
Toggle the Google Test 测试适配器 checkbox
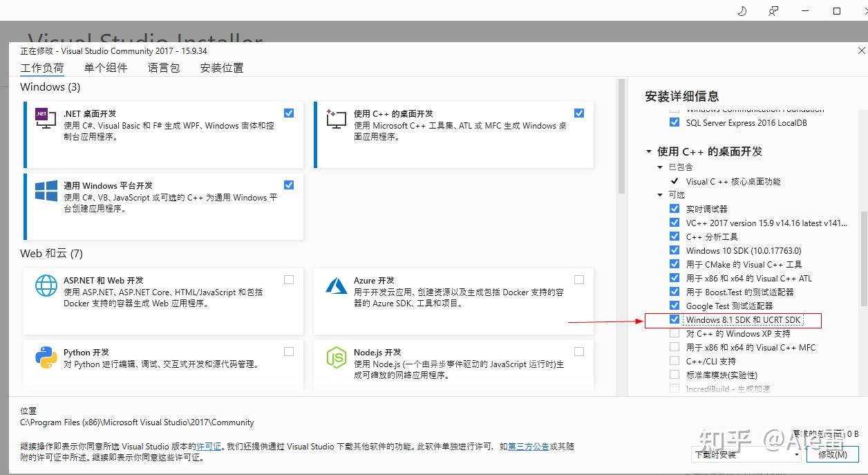tap(674, 306)
